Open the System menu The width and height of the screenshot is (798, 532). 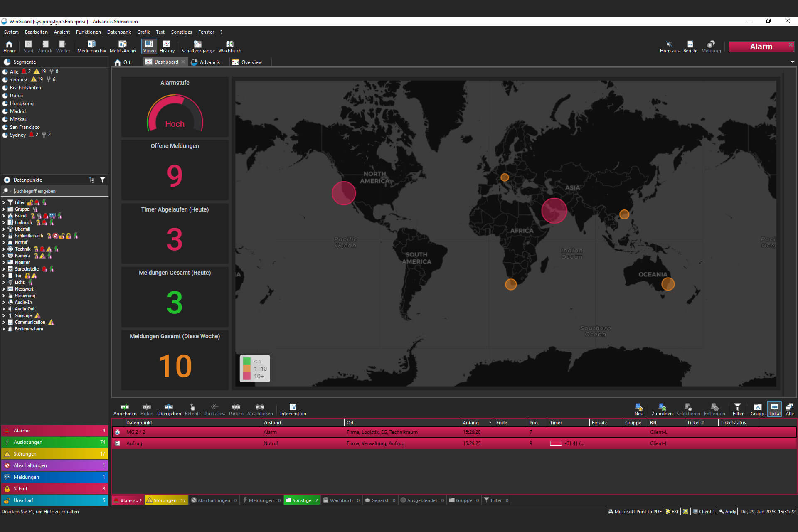[11, 32]
